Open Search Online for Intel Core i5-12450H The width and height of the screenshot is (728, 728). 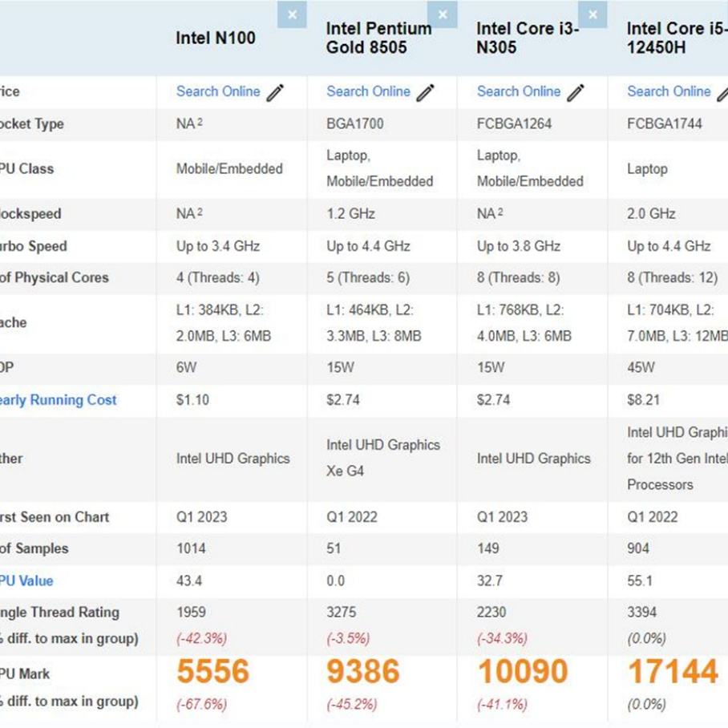[669, 91]
